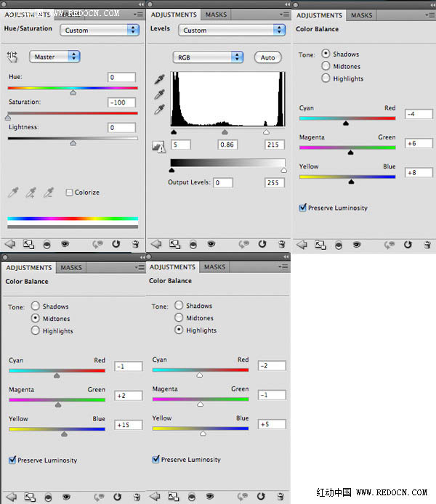
Task: Reset the Shadows Color Balance adjustment
Action: pos(408,245)
